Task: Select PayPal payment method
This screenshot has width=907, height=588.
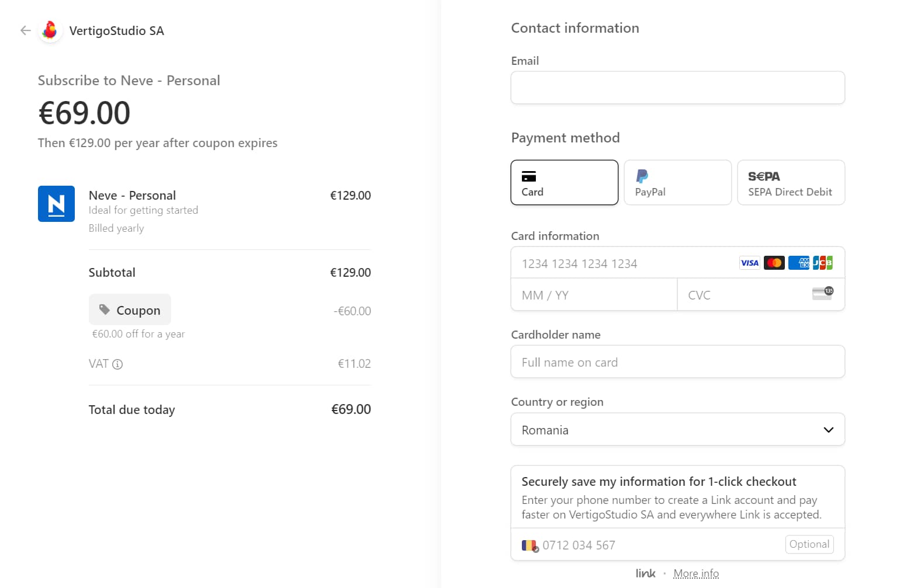Action: click(677, 183)
